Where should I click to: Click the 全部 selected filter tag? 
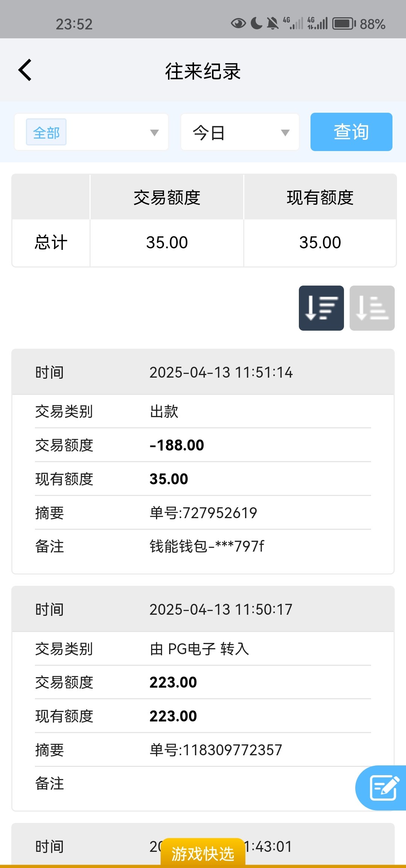coord(46,132)
